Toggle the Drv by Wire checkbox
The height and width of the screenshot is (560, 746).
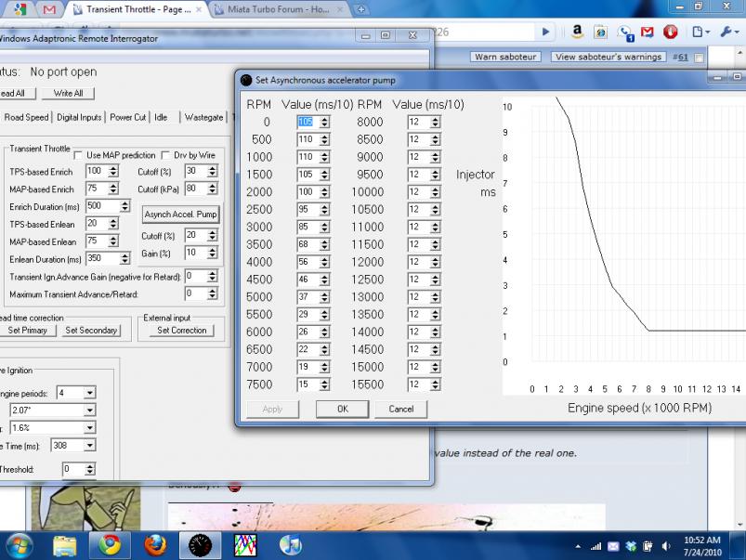[166, 155]
